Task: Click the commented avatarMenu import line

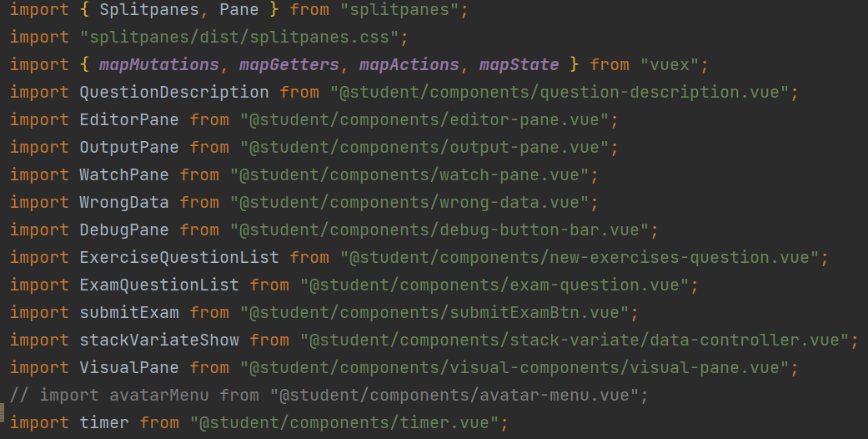Action: tap(329, 396)
